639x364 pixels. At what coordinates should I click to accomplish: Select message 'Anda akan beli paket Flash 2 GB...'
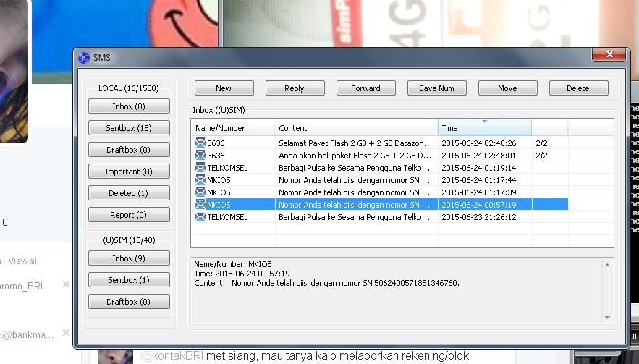tap(355, 156)
